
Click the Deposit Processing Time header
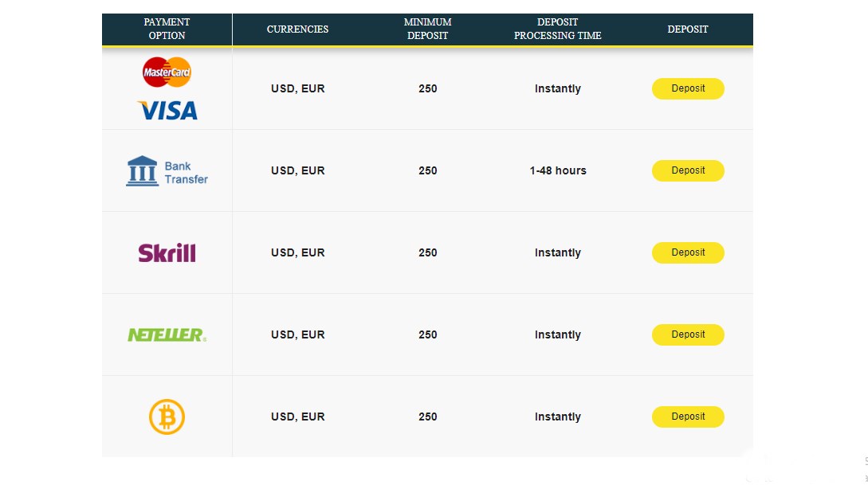(557, 29)
